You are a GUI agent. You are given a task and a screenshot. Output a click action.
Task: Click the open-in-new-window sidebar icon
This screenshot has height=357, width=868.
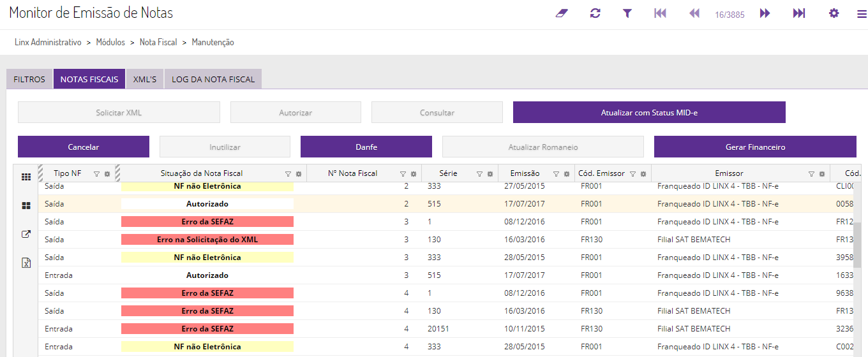click(x=26, y=234)
